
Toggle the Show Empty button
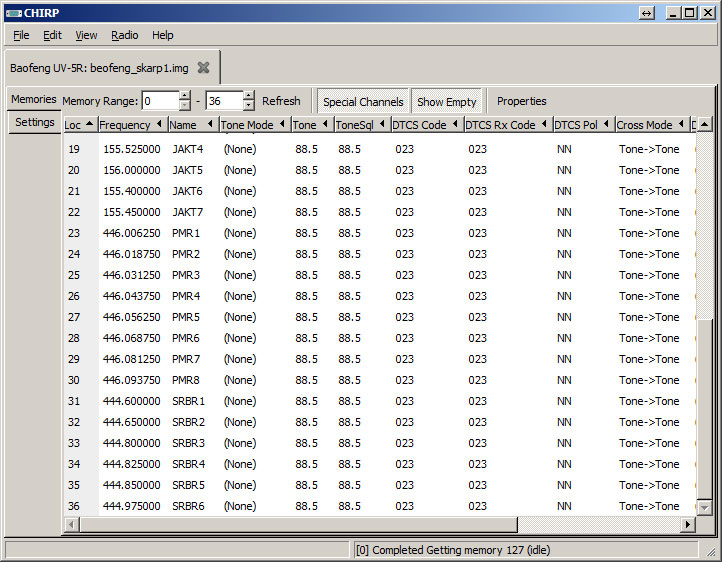coord(447,101)
